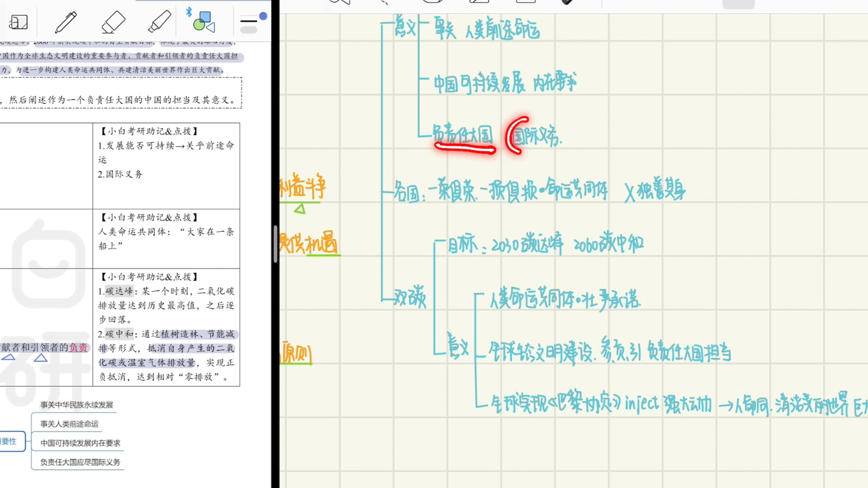Select mind map node '事关人类前途命运'
This screenshot has width=868, height=488.
coord(69,424)
